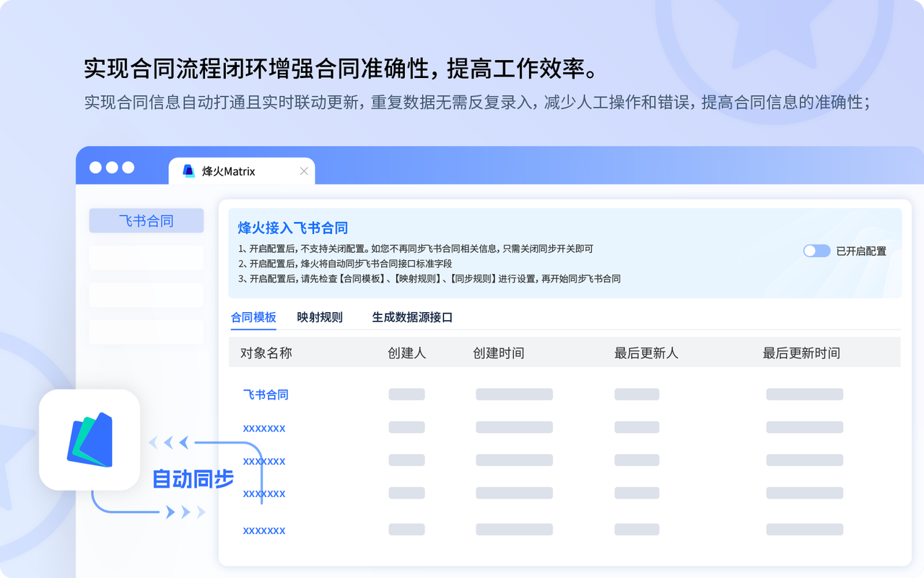The height and width of the screenshot is (578, 924).
Task: Click the 烽火接入飞书合同 heading
Action: point(293,228)
